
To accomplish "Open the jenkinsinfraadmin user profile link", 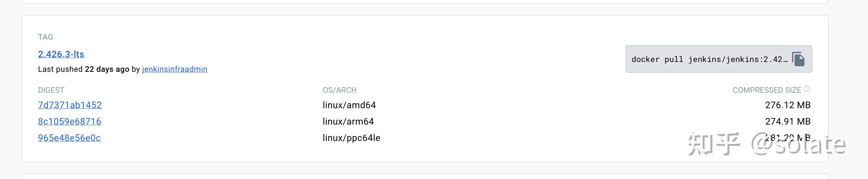I will (175, 69).
